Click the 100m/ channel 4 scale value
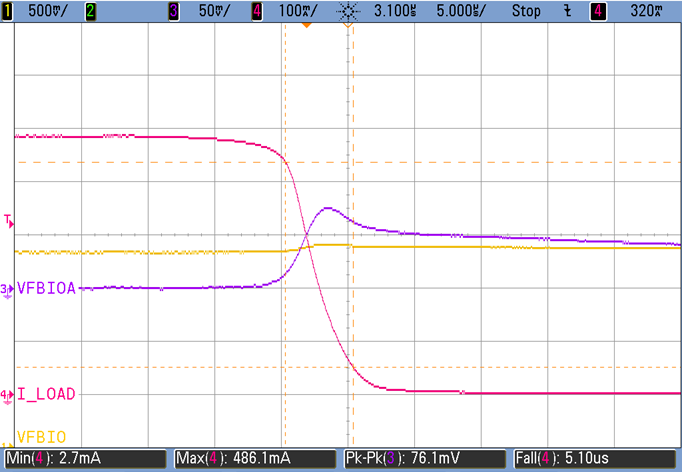Image resolution: width=682 pixels, height=472 pixels. [298, 11]
